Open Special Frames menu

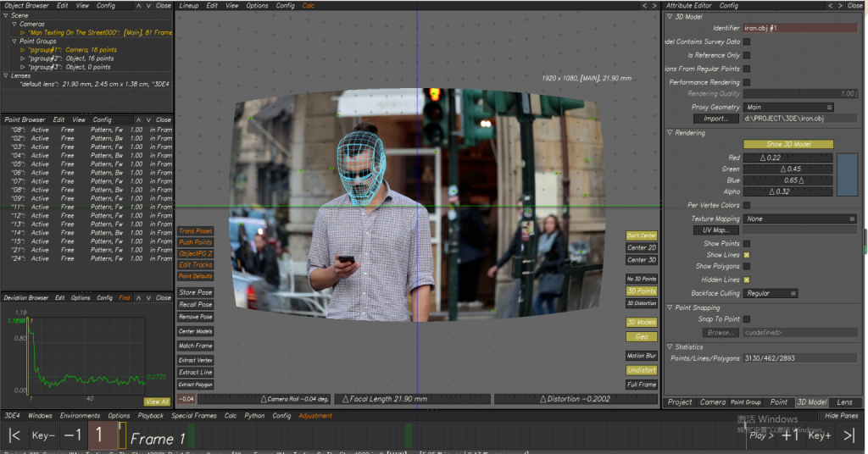tap(194, 416)
